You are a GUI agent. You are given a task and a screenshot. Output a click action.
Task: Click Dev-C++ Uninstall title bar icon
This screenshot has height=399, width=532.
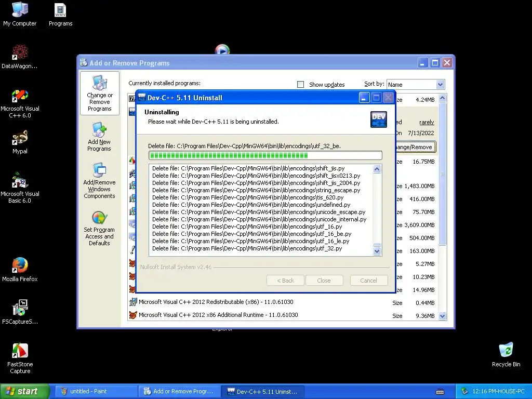coord(141,97)
